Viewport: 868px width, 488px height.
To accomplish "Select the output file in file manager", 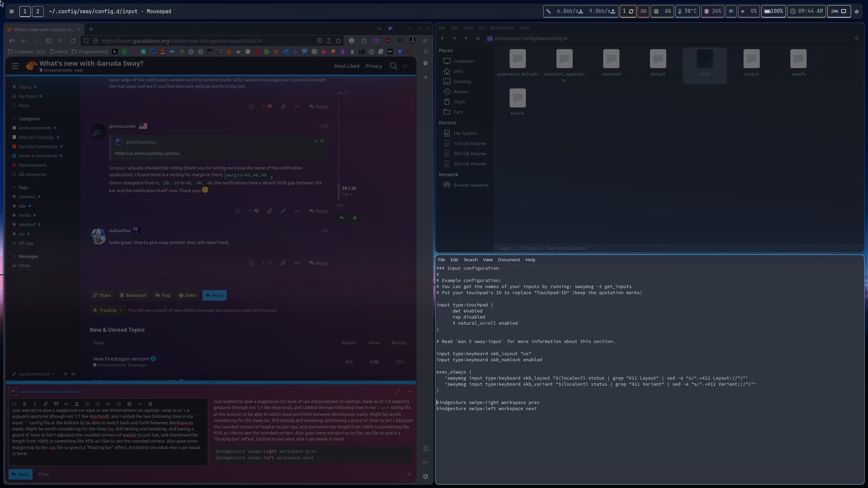I will tap(751, 63).
